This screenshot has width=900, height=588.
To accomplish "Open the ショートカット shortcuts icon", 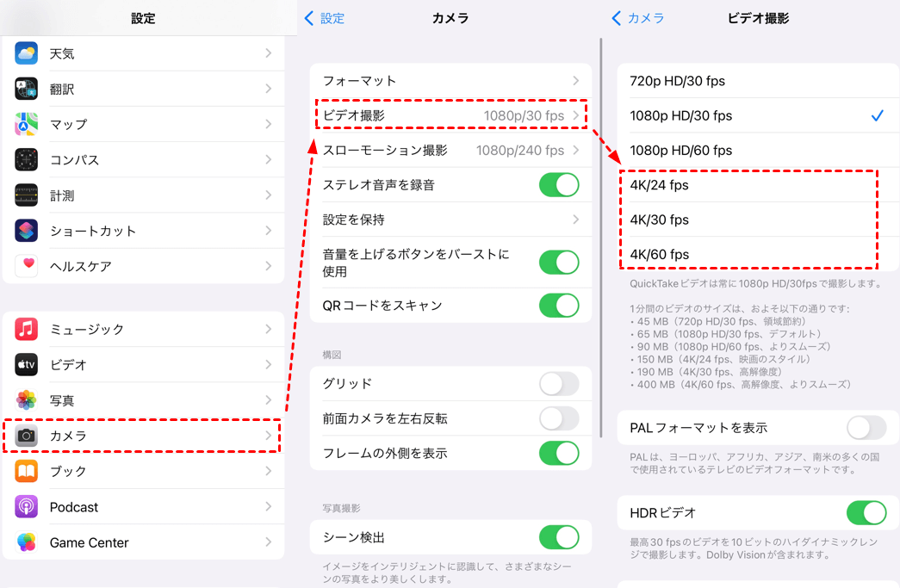I will (27, 231).
